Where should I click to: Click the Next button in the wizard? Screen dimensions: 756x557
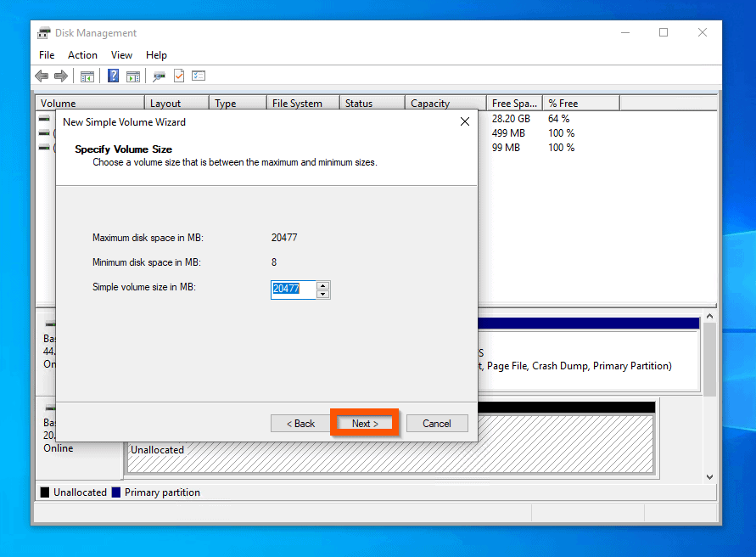(x=364, y=423)
